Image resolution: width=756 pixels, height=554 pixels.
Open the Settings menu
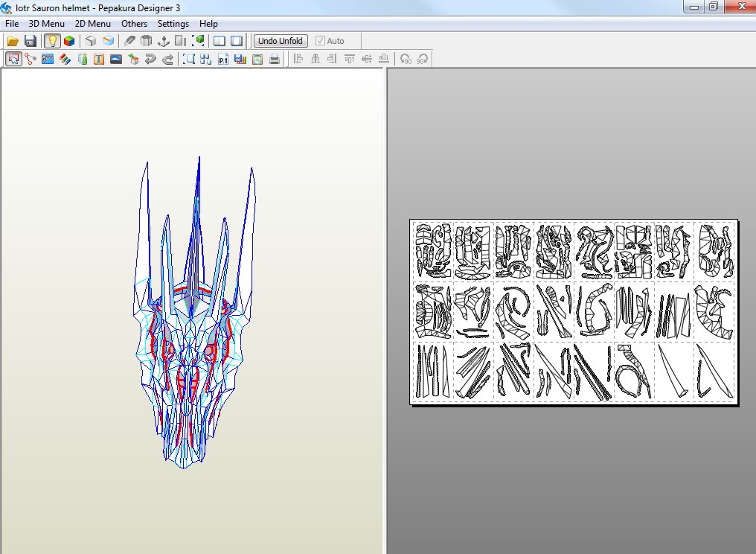click(173, 24)
